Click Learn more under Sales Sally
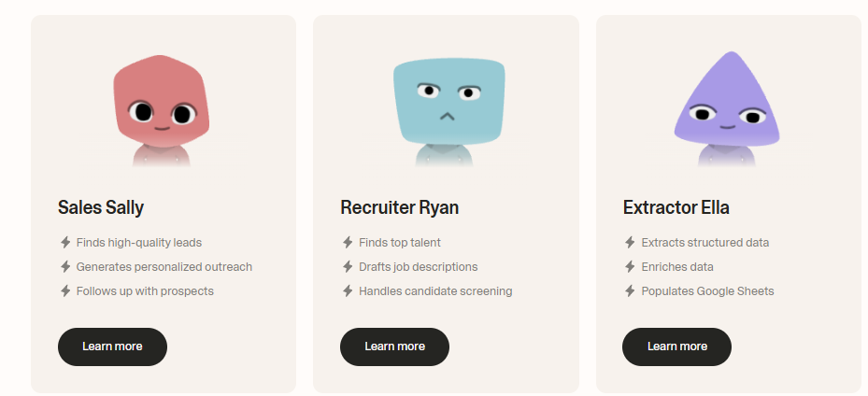This screenshot has height=396, width=868. point(112,346)
